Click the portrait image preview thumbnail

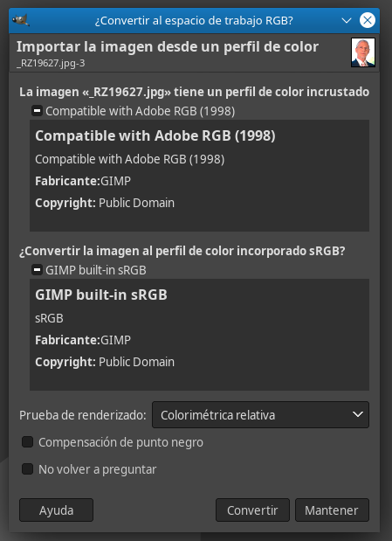(x=363, y=52)
